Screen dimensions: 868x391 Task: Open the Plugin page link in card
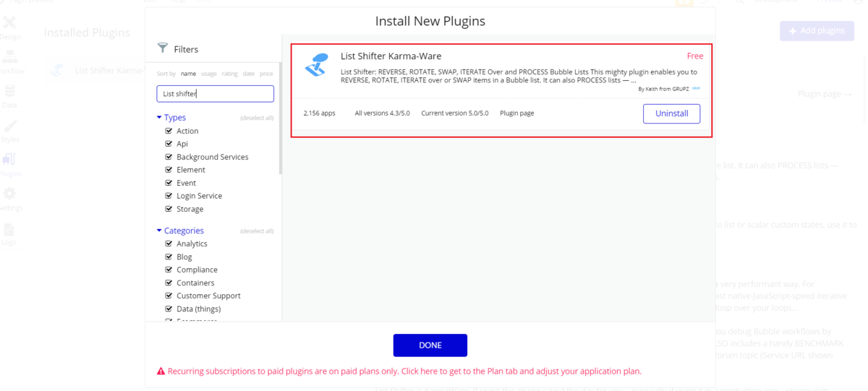coord(517,113)
